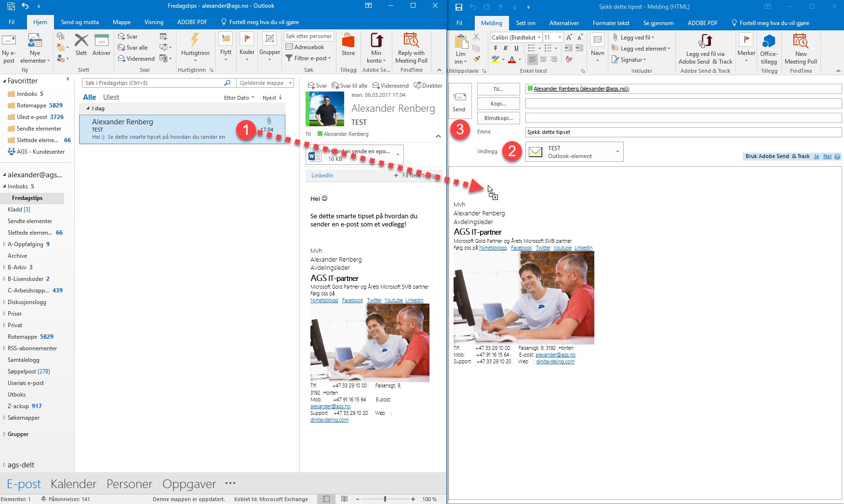This screenshot has width=844, height=504.
Task: Click Legg ved fil paperclip icon
Action: pyautogui.click(x=616, y=37)
